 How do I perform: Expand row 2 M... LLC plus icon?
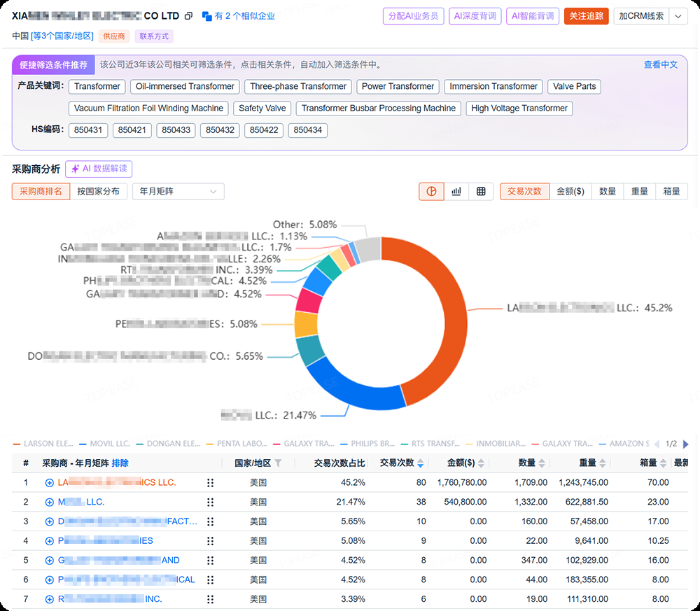pos(50,502)
